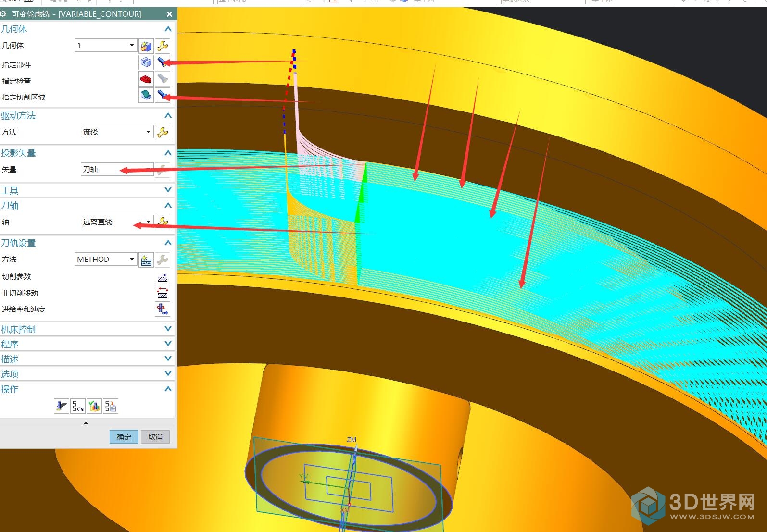
Task: Click the 取消 cancel button
Action: (155, 437)
